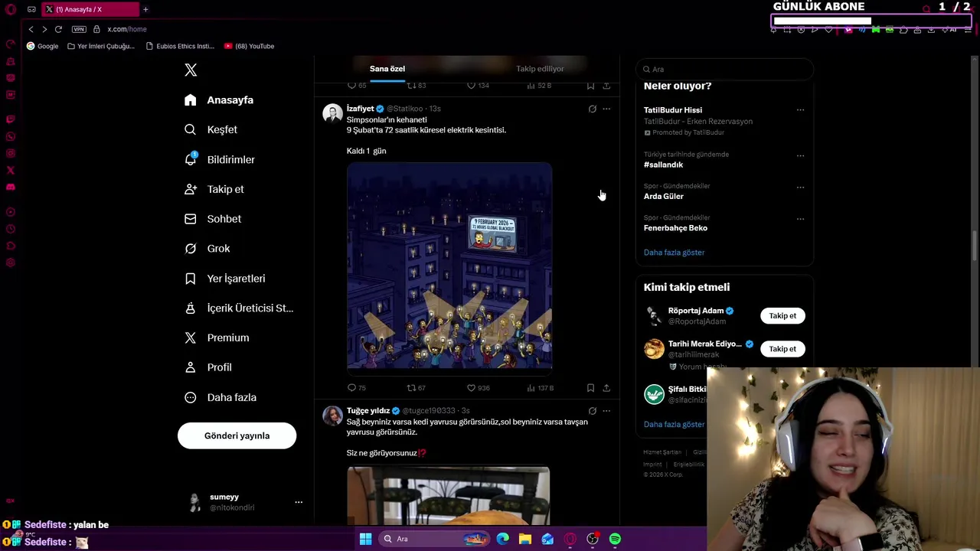980x551 pixels.
Task: Open WhatsApp in Opera sidebar
Action: pyautogui.click(x=11, y=137)
